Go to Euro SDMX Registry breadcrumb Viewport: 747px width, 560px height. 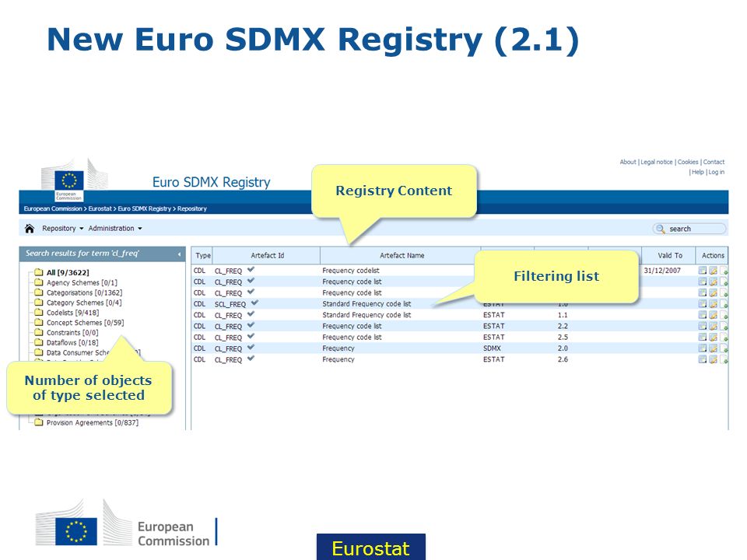pos(145,209)
